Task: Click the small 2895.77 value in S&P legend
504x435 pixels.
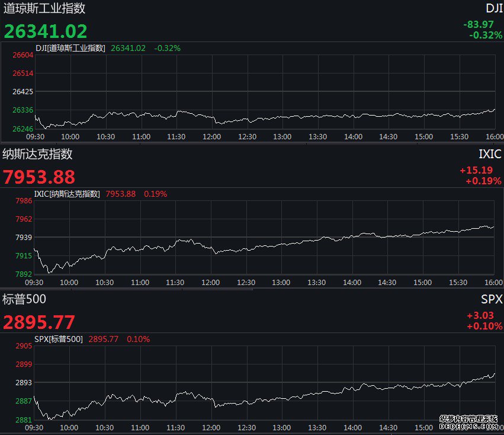Action: coord(104,339)
